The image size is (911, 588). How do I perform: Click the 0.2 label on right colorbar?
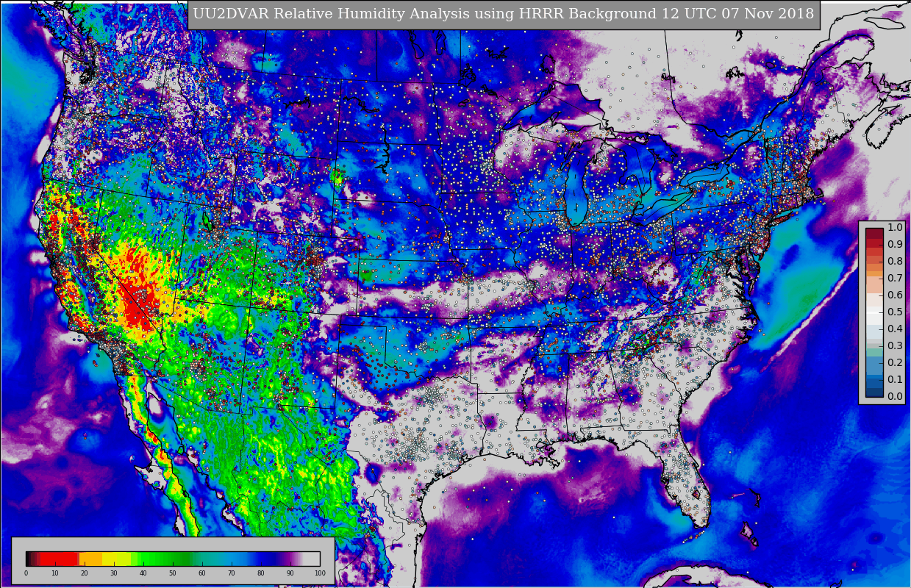[894, 363]
